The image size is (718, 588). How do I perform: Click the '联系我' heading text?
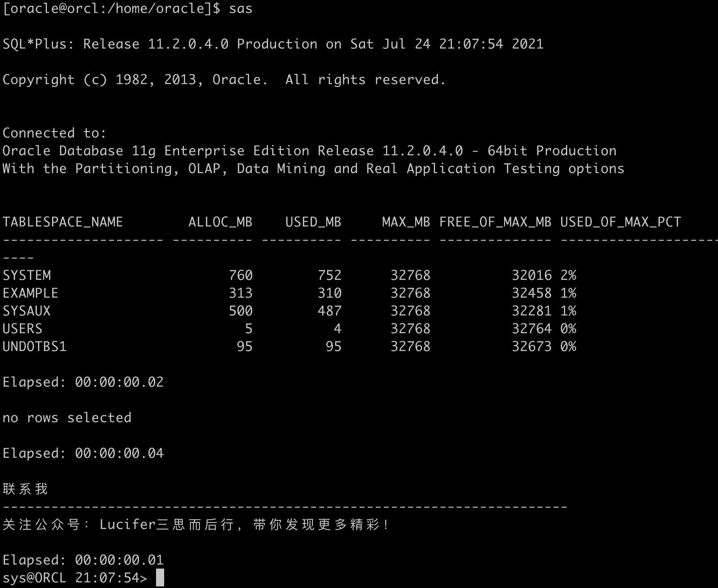pos(25,489)
